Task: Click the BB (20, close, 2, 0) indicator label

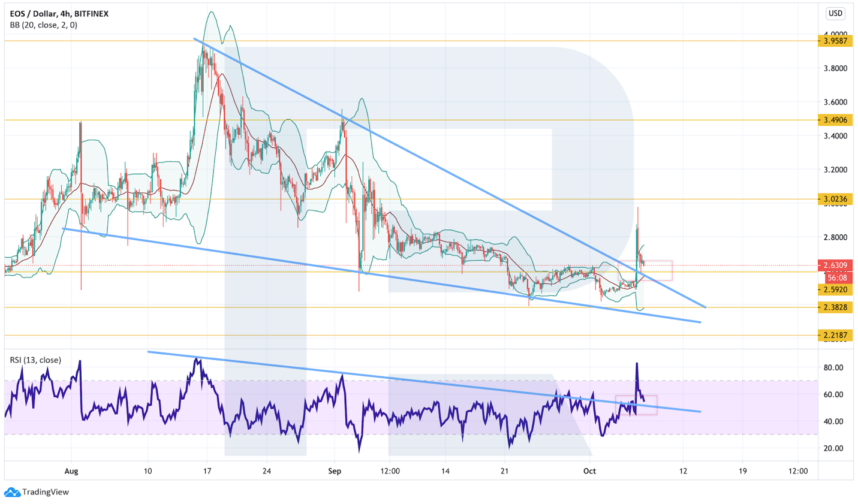Action: (x=43, y=25)
